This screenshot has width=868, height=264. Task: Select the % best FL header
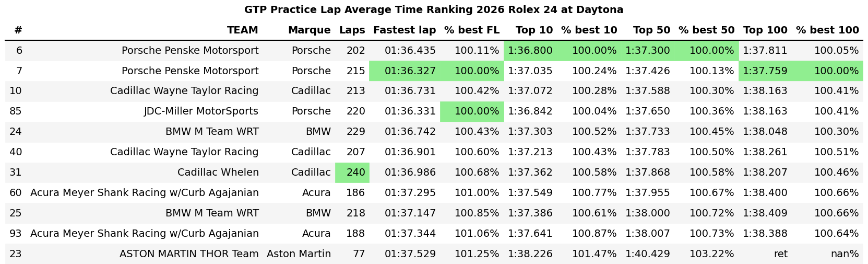click(x=471, y=30)
